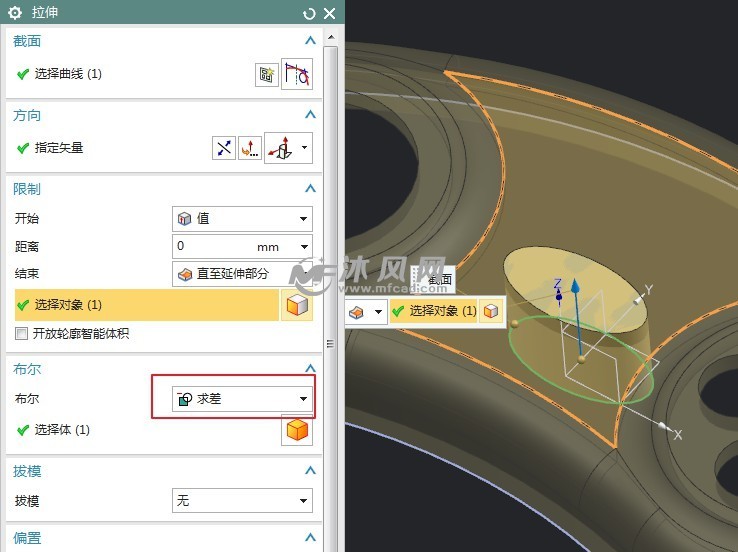Open the sketch section icon beside 选择曲线
The width and height of the screenshot is (738, 552).
[267, 74]
